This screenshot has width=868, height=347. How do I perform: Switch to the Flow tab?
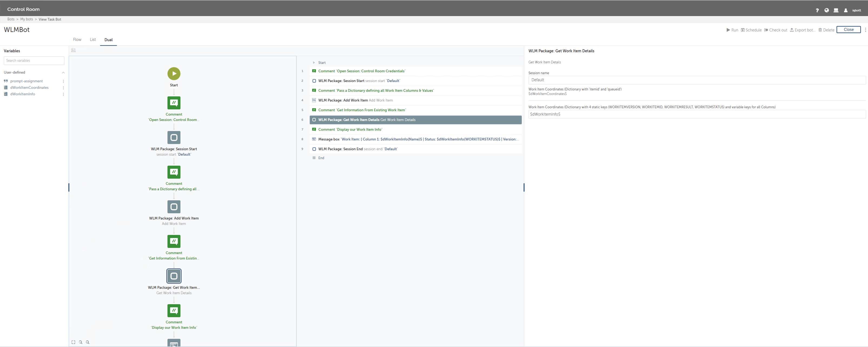[77, 40]
